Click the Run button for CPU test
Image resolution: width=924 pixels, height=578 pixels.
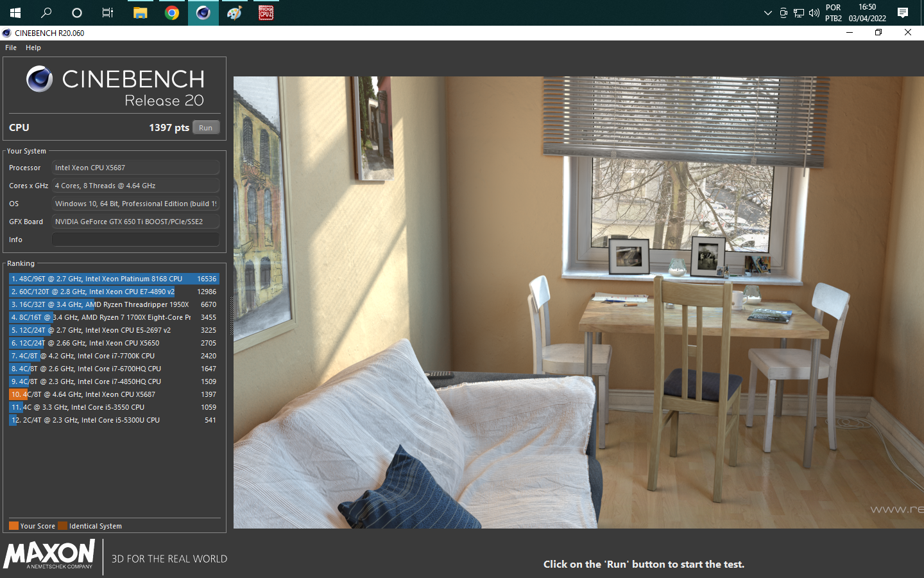(205, 128)
